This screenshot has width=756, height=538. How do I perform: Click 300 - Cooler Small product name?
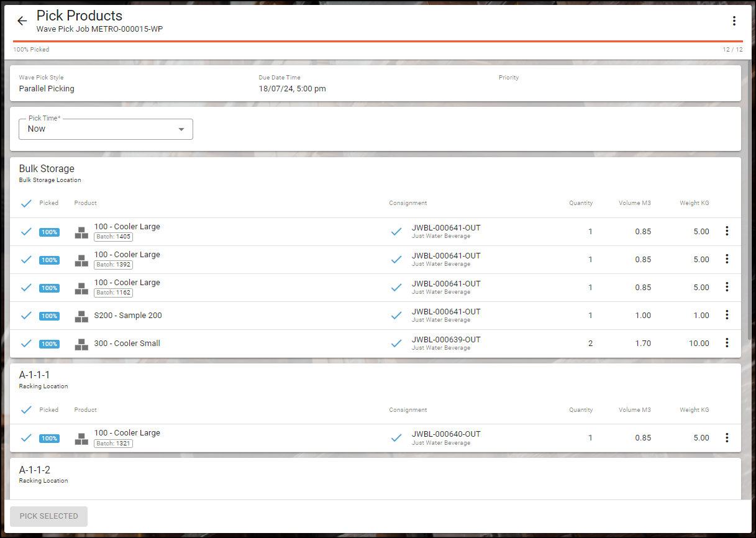[x=127, y=344]
